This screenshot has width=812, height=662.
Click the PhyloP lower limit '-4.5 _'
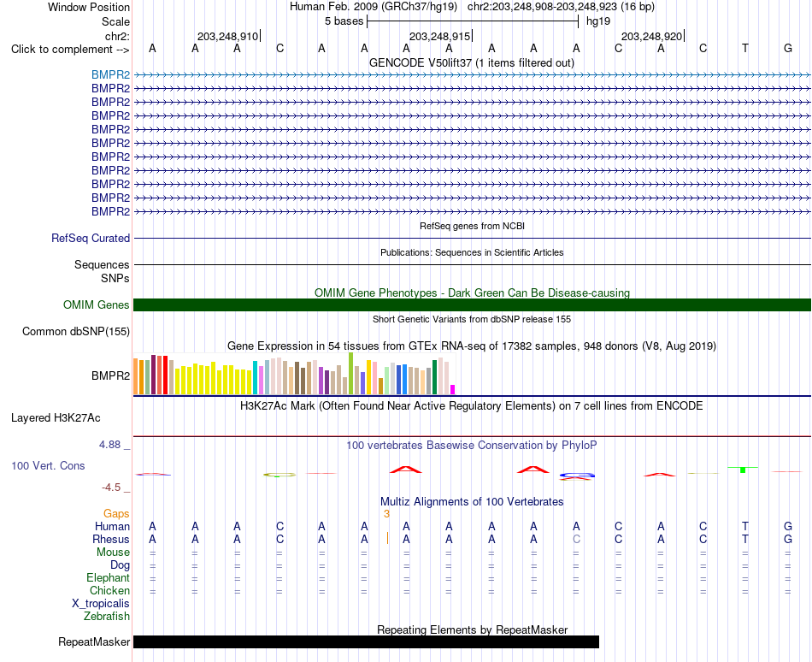(115, 488)
